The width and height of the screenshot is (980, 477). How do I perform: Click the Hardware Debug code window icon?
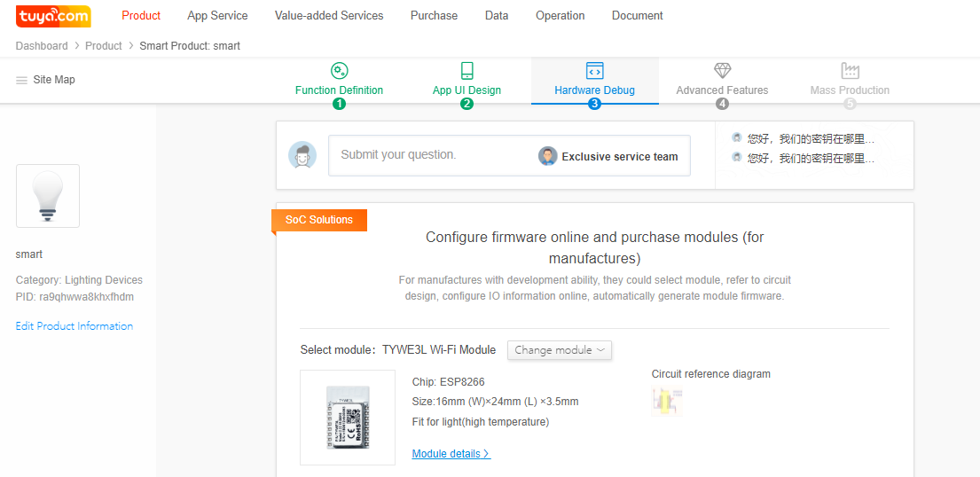(594, 71)
